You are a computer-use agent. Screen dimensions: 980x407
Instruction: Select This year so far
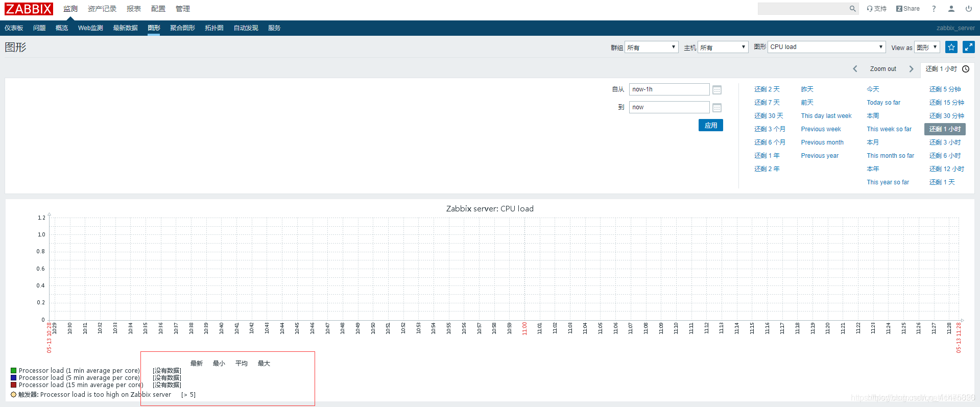pos(888,182)
